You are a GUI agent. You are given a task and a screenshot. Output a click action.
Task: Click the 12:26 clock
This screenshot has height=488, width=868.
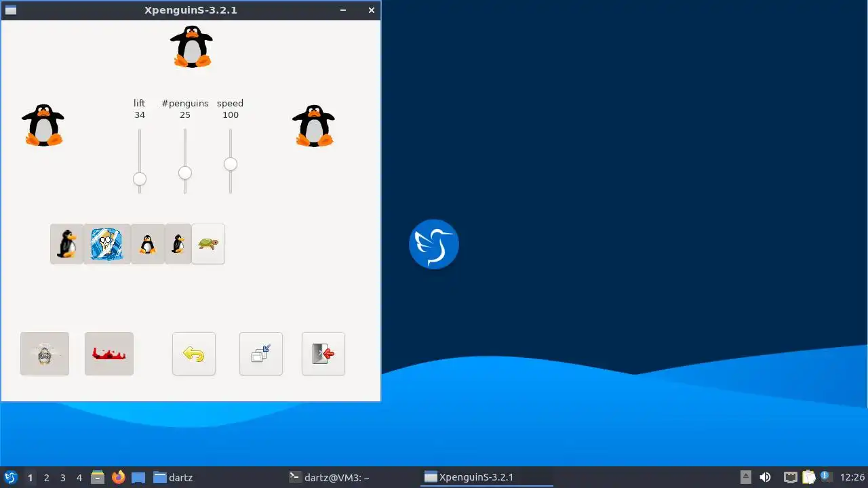[x=852, y=477]
